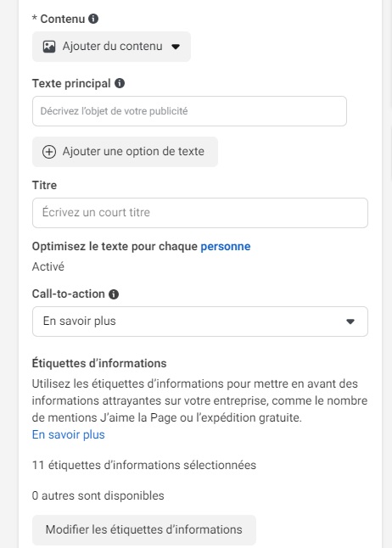Click the Ajouter du contenu button label
This screenshot has height=548, width=392.
pos(112,47)
